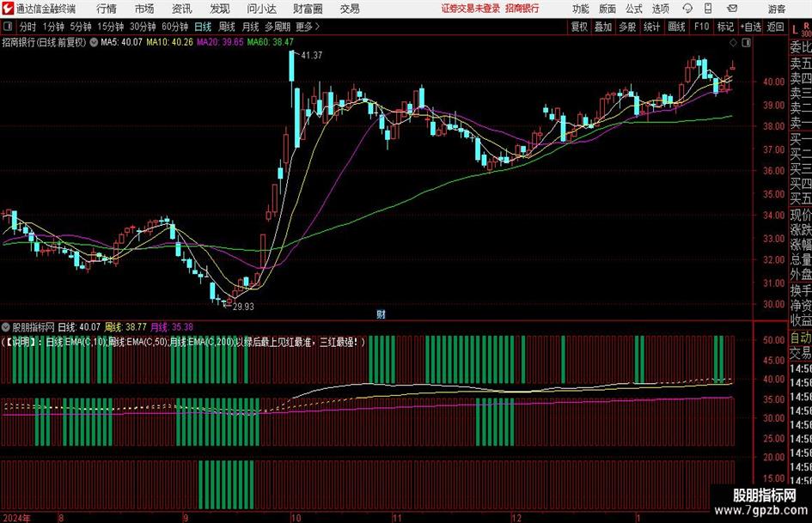Click the 2024年 date axis label
The height and width of the screenshot is (523, 812).
coord(16,518)
